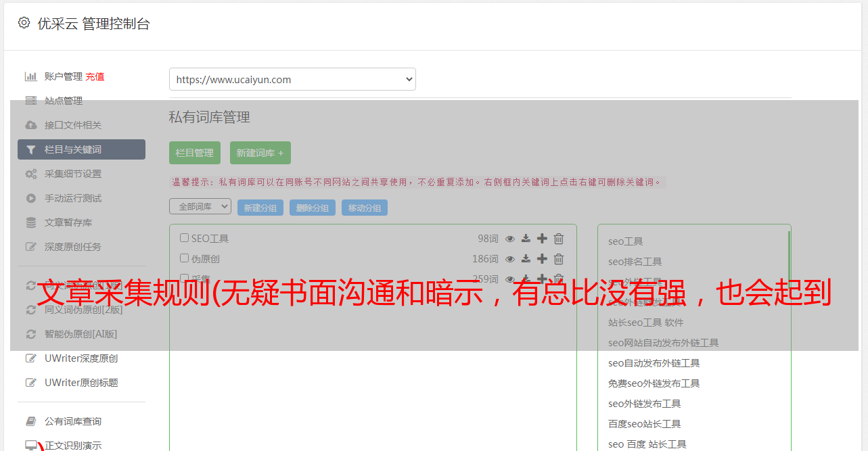Open 智能伪原创[AI版] in the sidebar
The image size is (868, 451).
tap(81, 334)
